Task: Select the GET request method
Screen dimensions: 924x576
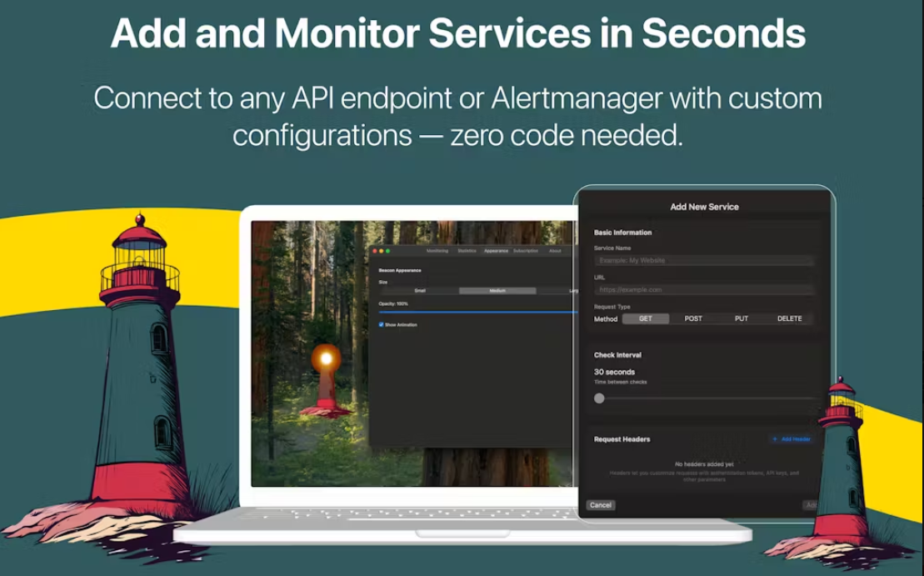Action: (x=645, y=318)
